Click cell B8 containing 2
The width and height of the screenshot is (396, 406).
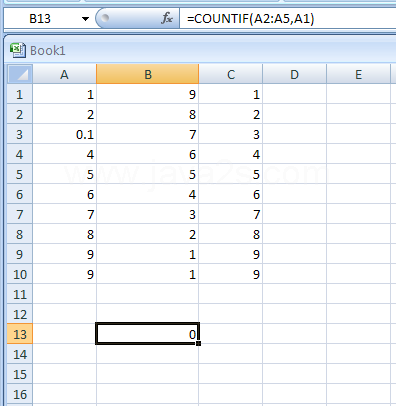coord(148,234)
